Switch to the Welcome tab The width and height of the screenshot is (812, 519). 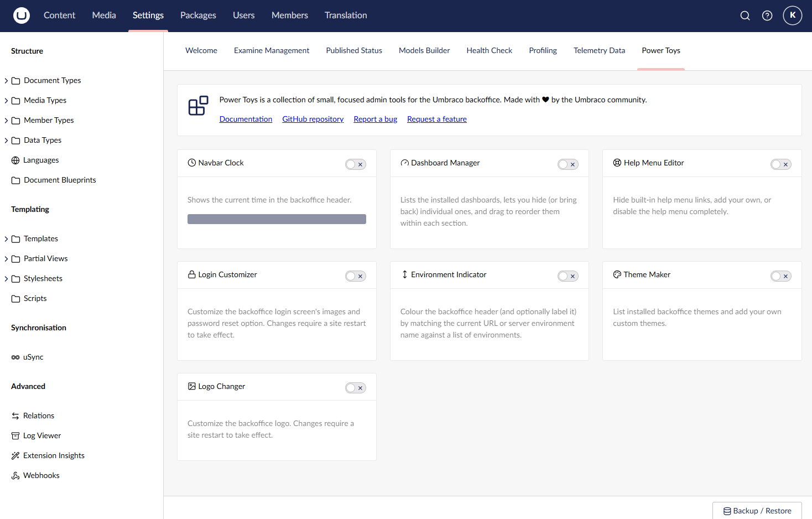click(x=201, y=50)
